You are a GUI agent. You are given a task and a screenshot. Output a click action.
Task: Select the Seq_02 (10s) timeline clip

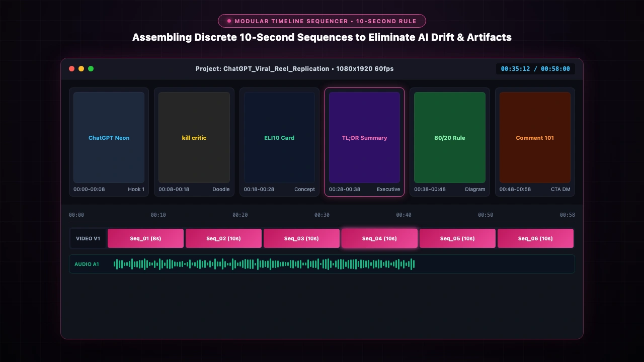click(x=223, y=238)
